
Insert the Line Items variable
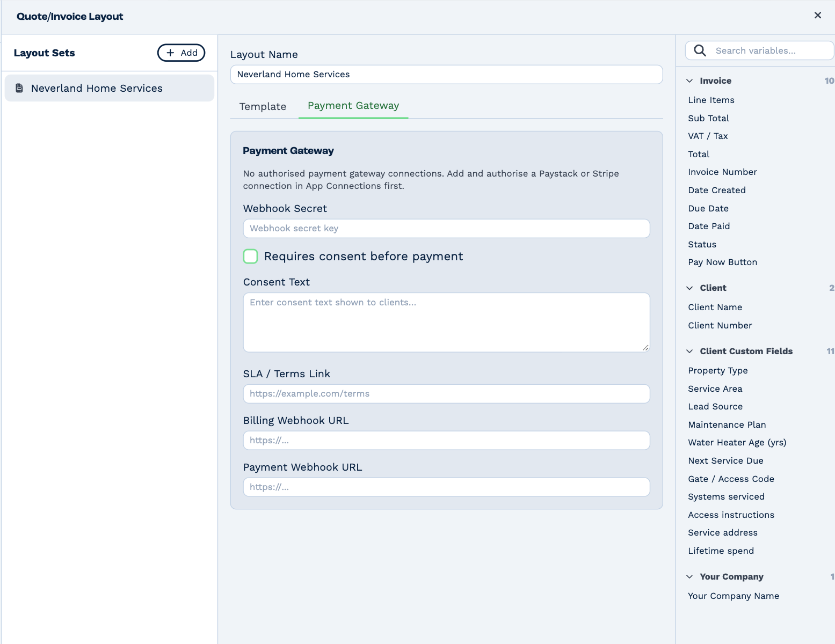[x=711, y=100]
